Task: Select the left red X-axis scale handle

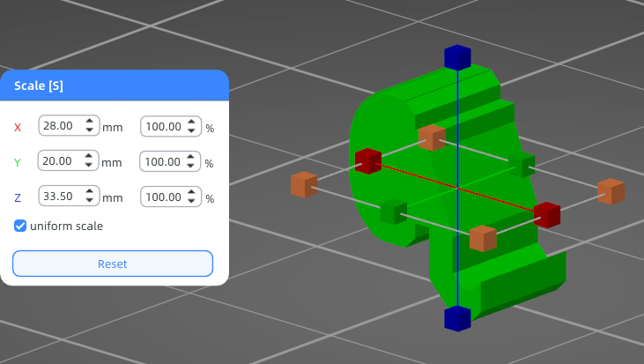Action: (x=368, y=161)
